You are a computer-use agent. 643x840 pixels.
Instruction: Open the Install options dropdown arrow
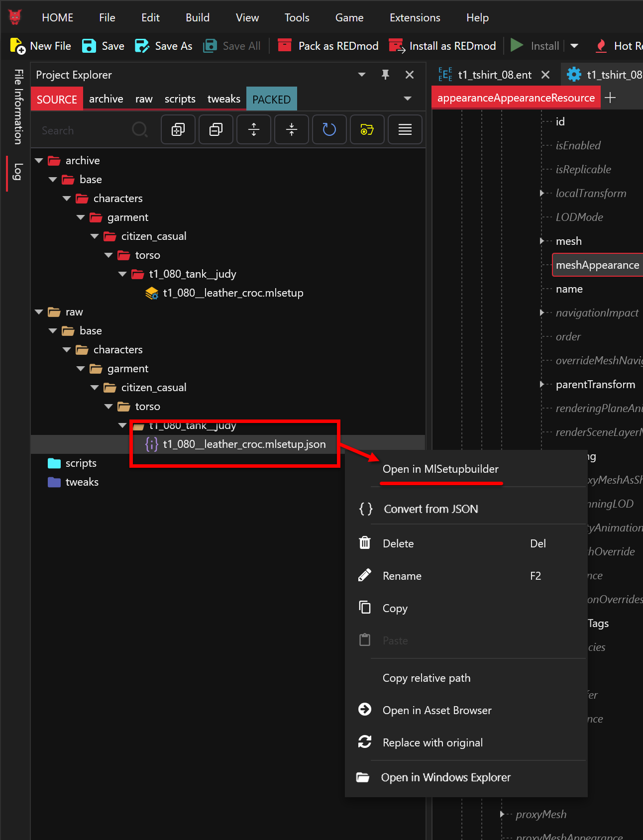(574, 46)
